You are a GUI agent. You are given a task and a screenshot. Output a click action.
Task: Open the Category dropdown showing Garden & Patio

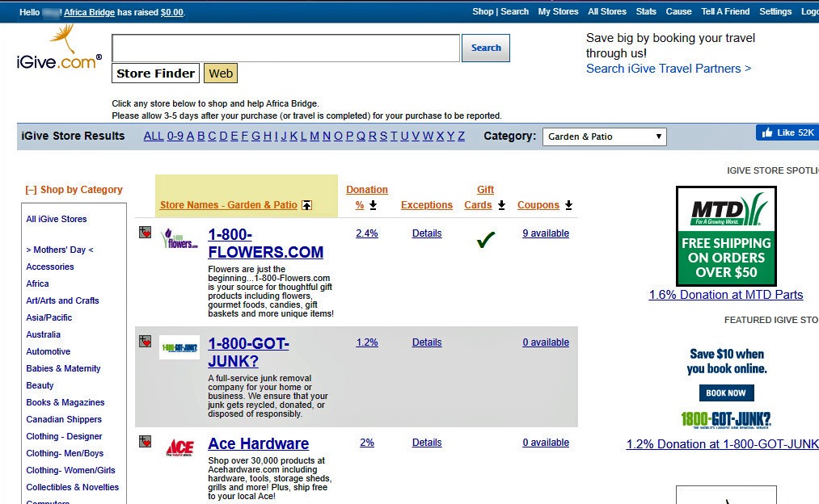pos(604,136)
